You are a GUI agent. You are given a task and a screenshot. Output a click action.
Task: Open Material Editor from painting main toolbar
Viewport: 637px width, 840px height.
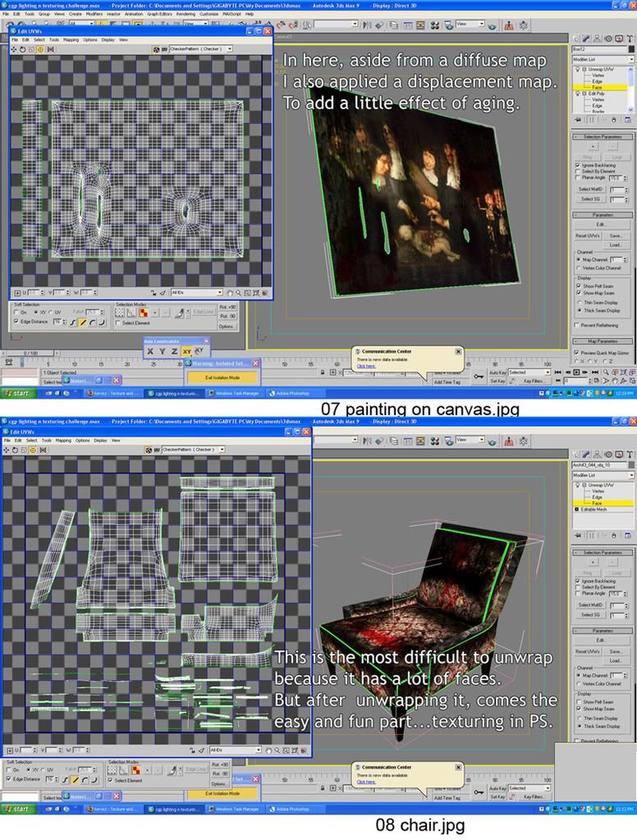(x=435, y=25)
